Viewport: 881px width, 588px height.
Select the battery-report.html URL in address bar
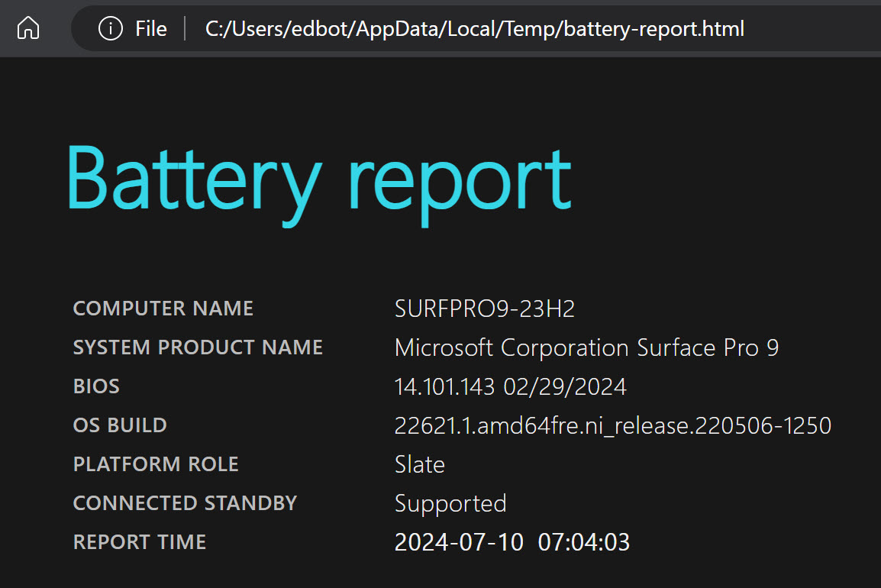click(x=474, y=29)
